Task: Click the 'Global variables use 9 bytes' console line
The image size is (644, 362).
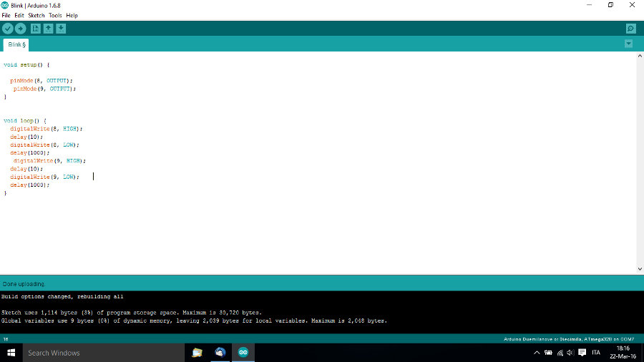Action: point(194,321)
